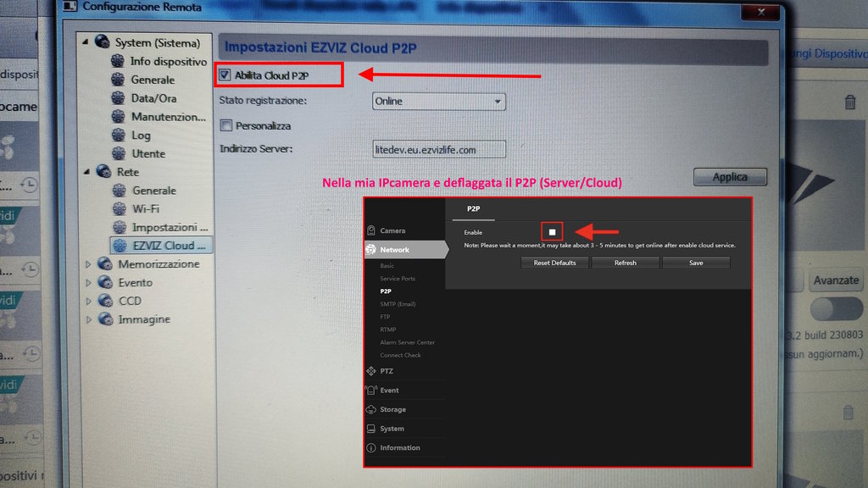This screenshot has height=488, width=868.
Task: Click the Refresh button
Action: [626, 263]
